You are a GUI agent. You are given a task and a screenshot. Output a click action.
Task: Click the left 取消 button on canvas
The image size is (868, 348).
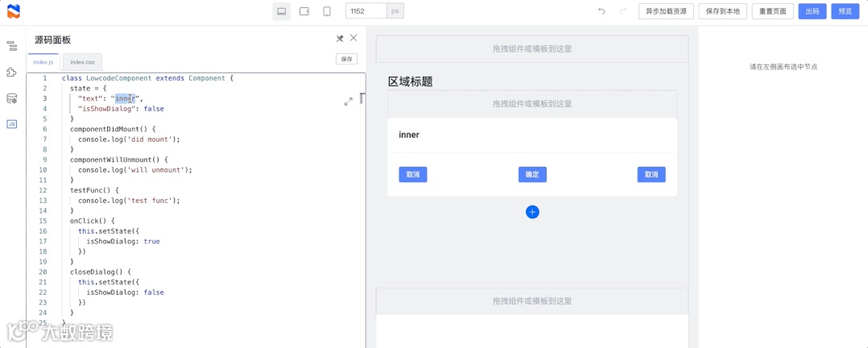click(413, 175)
